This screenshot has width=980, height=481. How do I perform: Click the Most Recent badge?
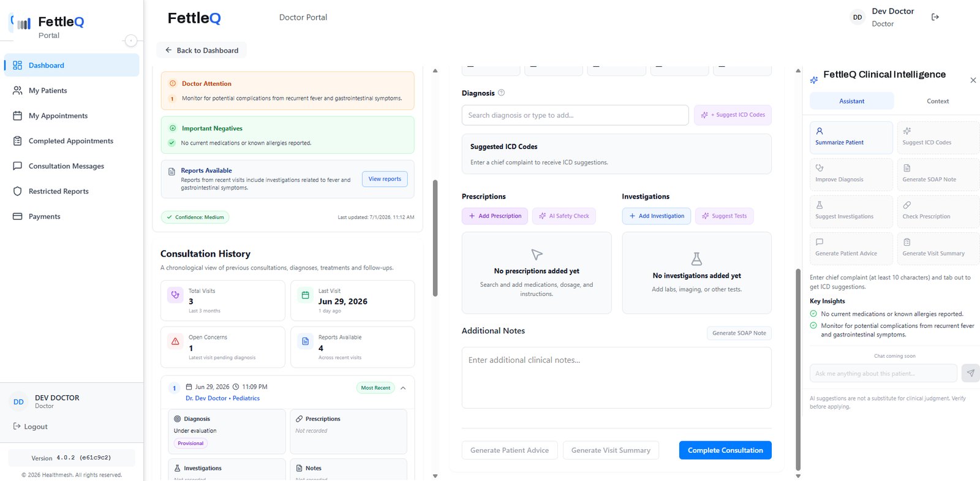pos(375,388)
